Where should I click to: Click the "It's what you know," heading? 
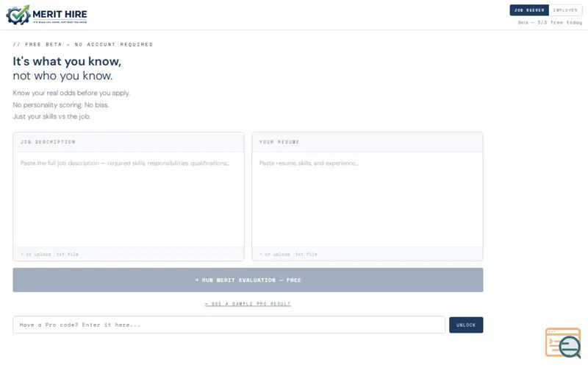click(67, 61)
